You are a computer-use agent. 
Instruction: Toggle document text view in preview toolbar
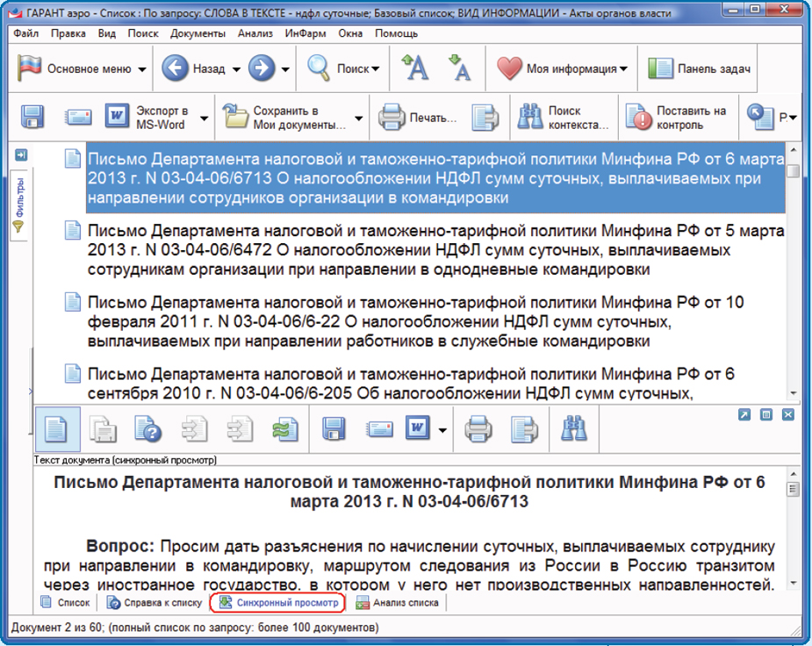57,428
